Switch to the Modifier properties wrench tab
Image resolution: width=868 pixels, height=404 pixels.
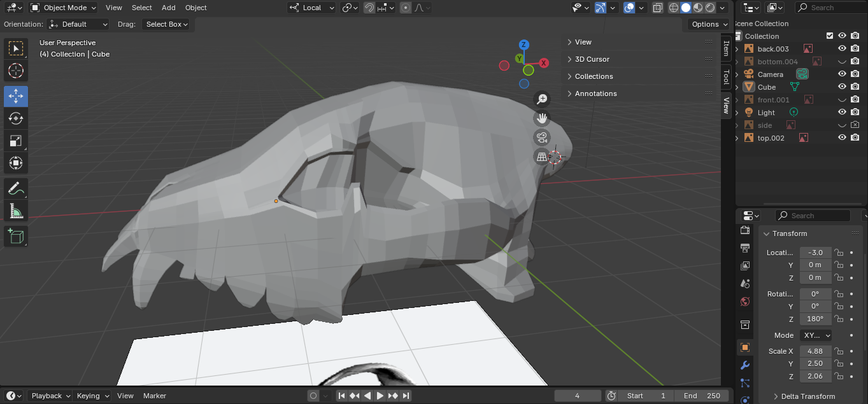click(744, 365)
